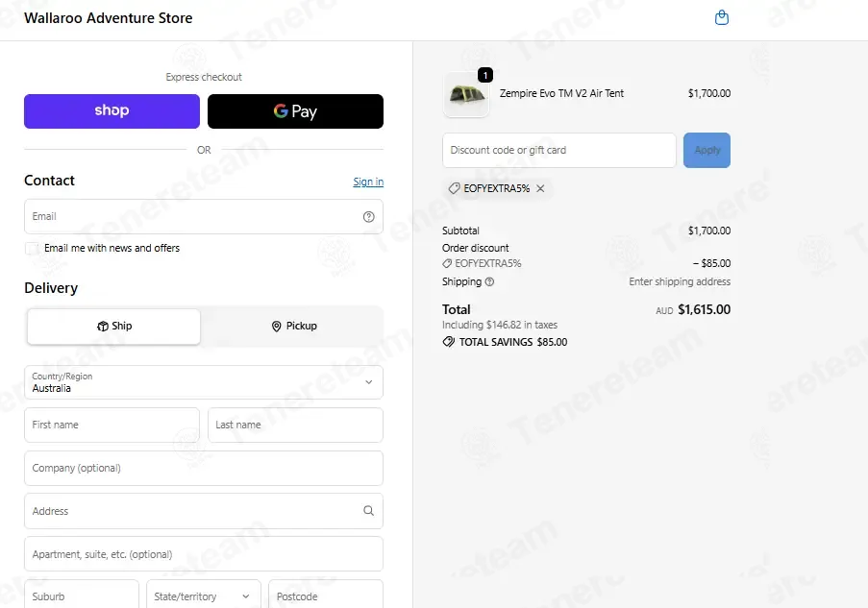Enable Email me with news and offers
Viewport: 868px width, 608px height.
click(32, 249)
